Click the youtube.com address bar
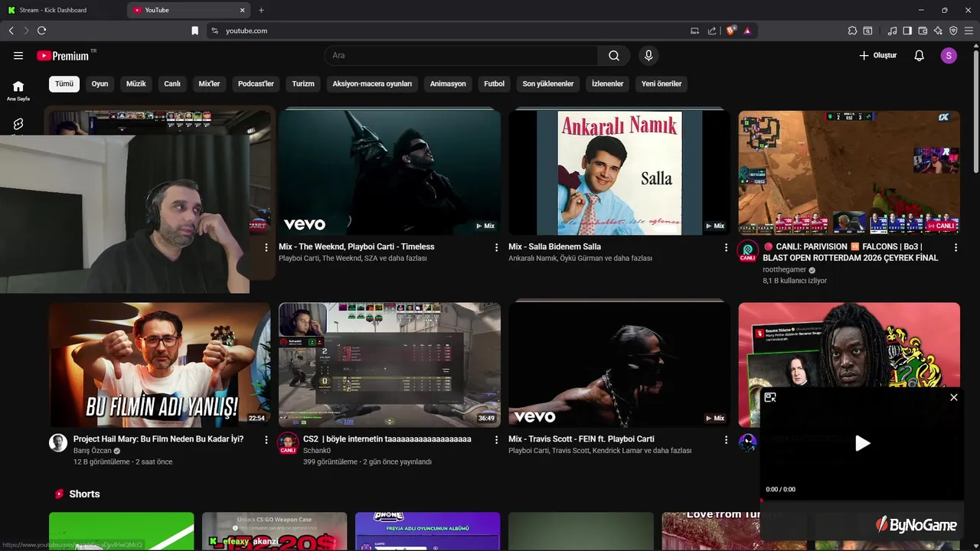Viewport: 980px width, 551px height. click(444, 31)
